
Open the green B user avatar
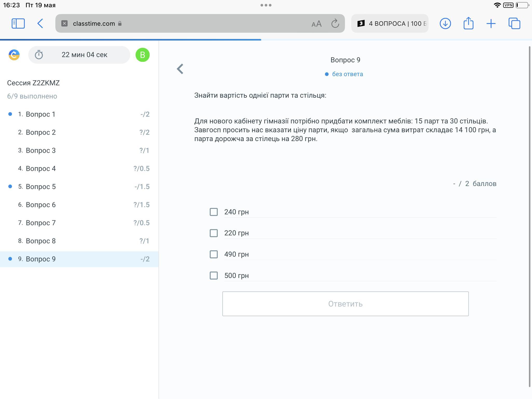tap(142, 55)
